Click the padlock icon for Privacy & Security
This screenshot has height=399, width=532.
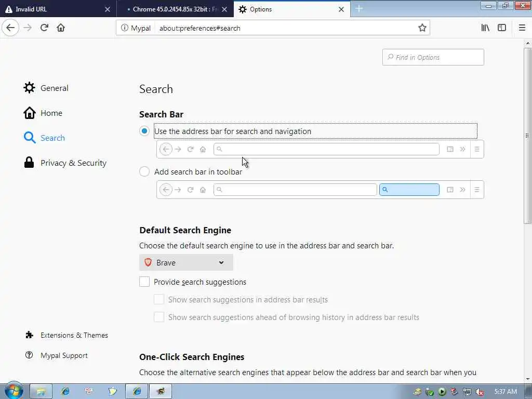point(29,162)
